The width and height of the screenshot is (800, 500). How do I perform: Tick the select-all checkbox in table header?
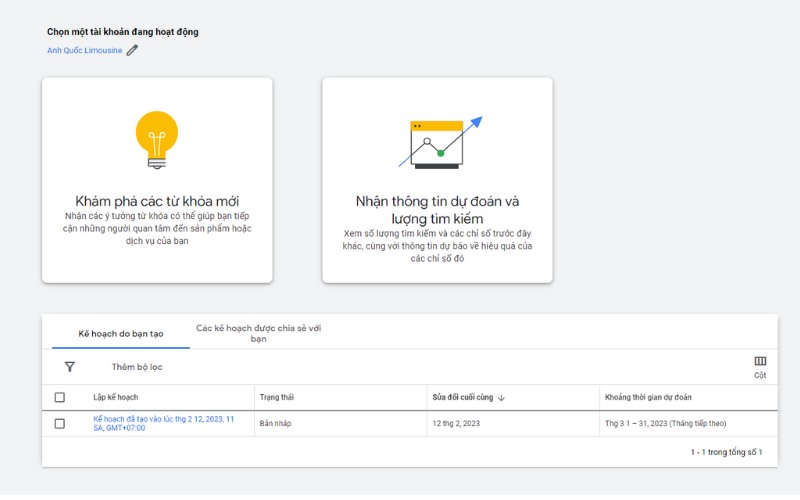(x=60, y=398)
